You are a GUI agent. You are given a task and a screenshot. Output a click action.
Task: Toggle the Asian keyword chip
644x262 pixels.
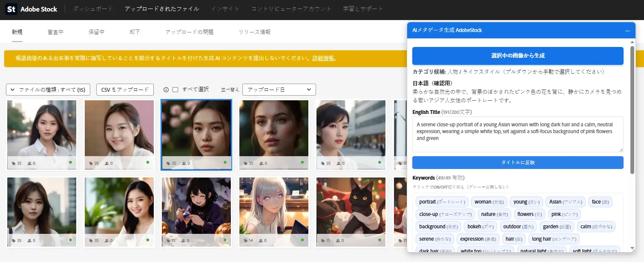[566, 202]
